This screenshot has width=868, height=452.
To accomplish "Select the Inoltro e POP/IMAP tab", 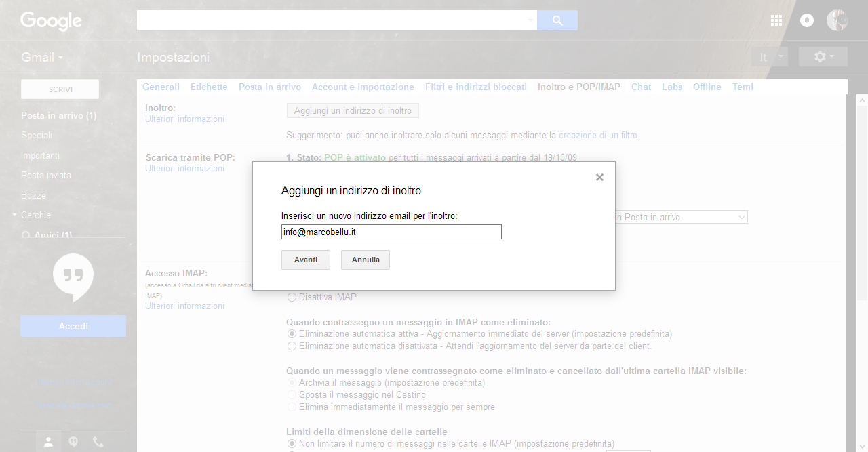I will pos(579,87).
